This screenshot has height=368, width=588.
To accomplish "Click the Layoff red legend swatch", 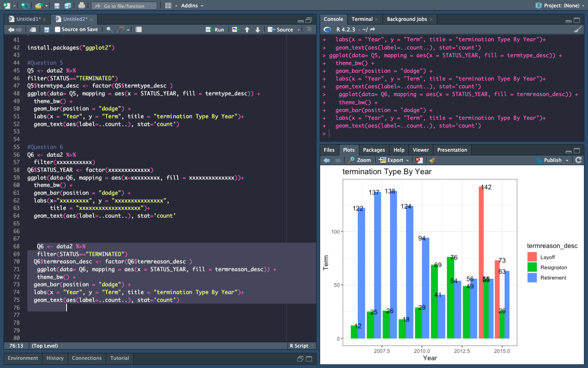I will 532,257.
